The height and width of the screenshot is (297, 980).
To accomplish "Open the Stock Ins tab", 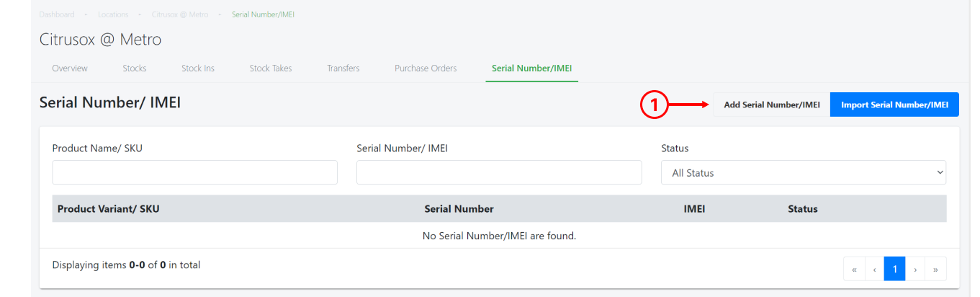I will 198,68.
